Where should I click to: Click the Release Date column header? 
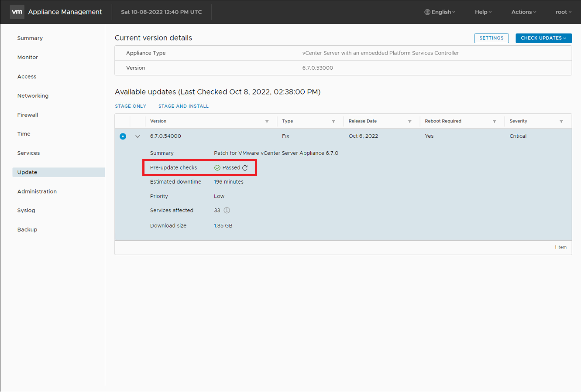363,121
